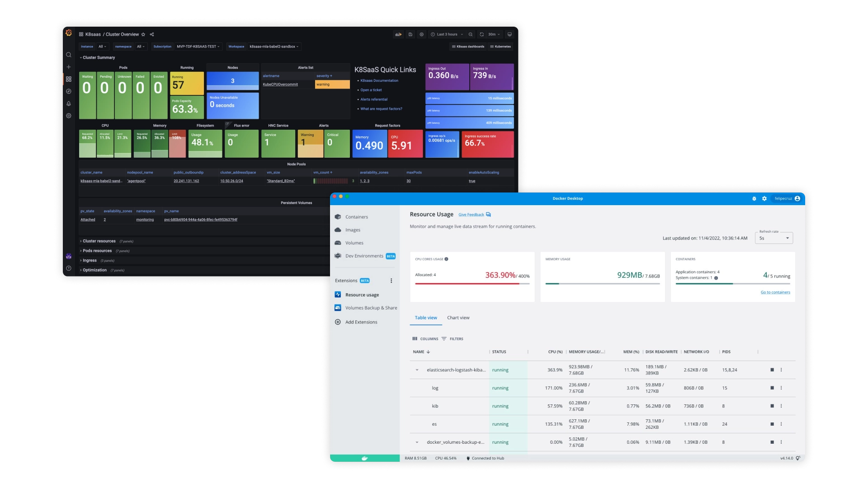
Task: Sort the alerts list by severity column
Action: 324,76
